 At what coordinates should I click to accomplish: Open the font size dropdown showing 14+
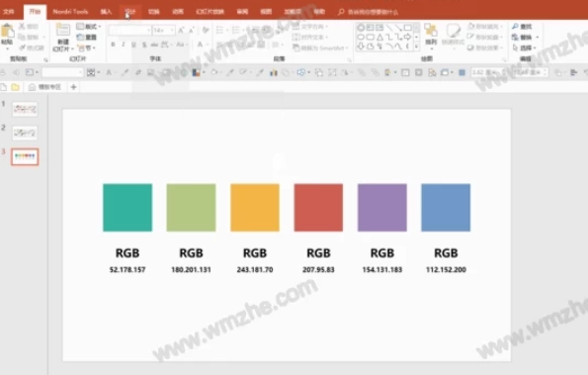click(x=163, y=30)
